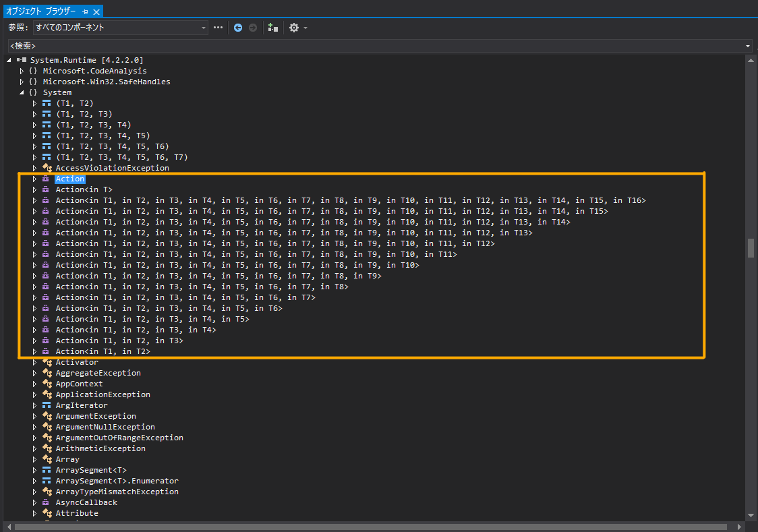
Task: Click the navigate Forward arrow icon
Action: click(253, 28)
